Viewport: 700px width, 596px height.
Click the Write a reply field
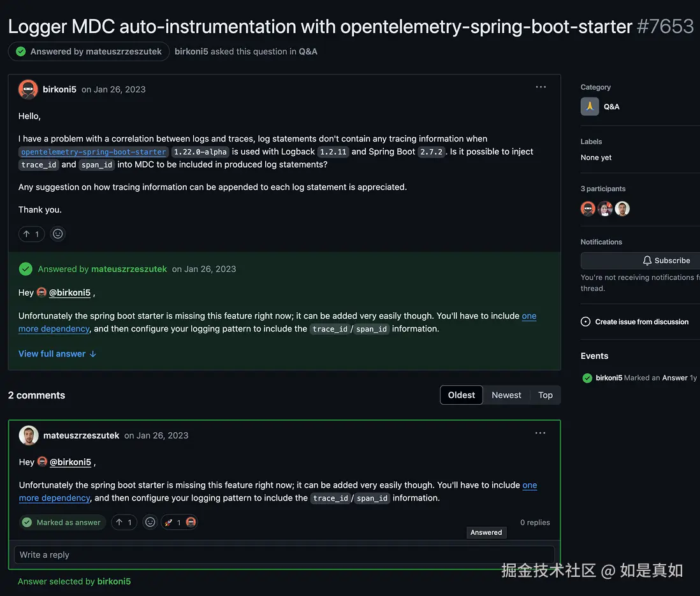pyautogui.click(x=284, y=555)
